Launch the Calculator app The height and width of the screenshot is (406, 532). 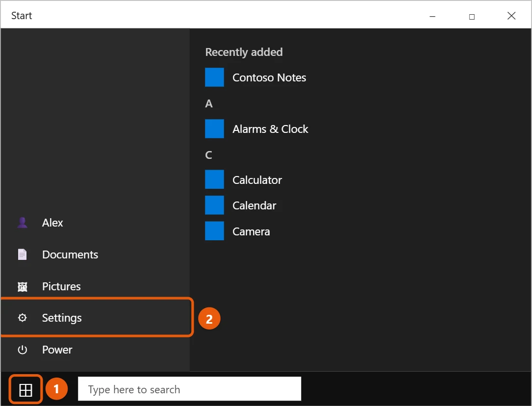pos(243,179)
